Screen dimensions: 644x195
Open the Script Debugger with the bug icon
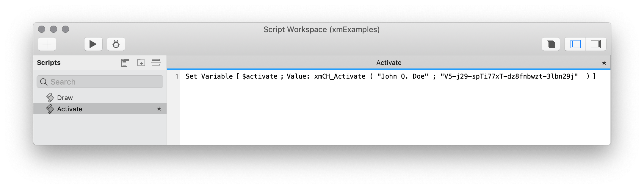(116, 44)
